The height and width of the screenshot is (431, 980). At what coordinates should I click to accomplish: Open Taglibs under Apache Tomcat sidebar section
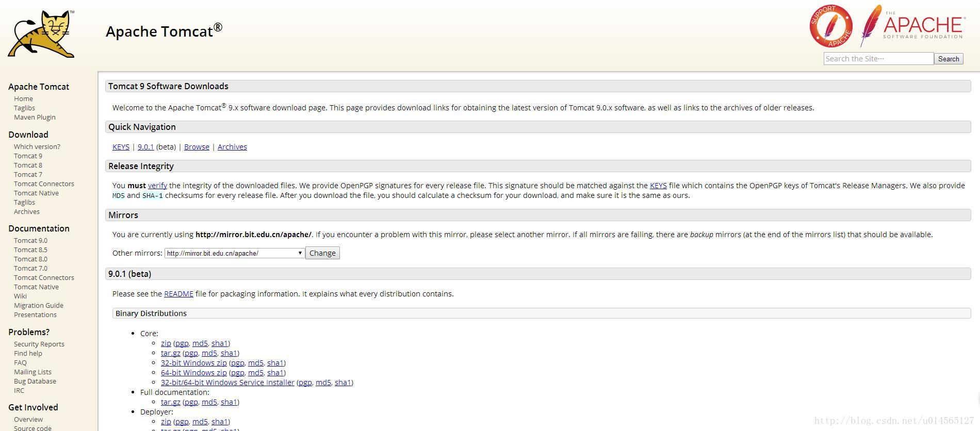24,108
